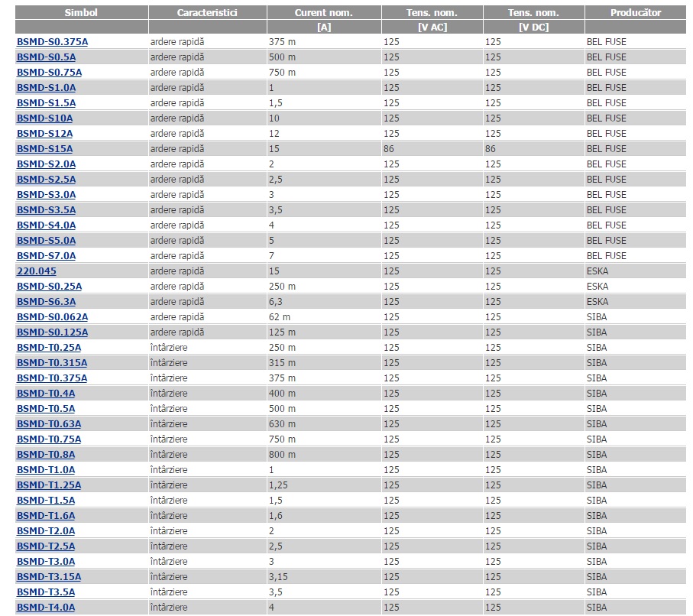This screenshot has height=616, width=693.
Task: Open the BSMD-S5.0A product link
Action: [x=46, y=241]
